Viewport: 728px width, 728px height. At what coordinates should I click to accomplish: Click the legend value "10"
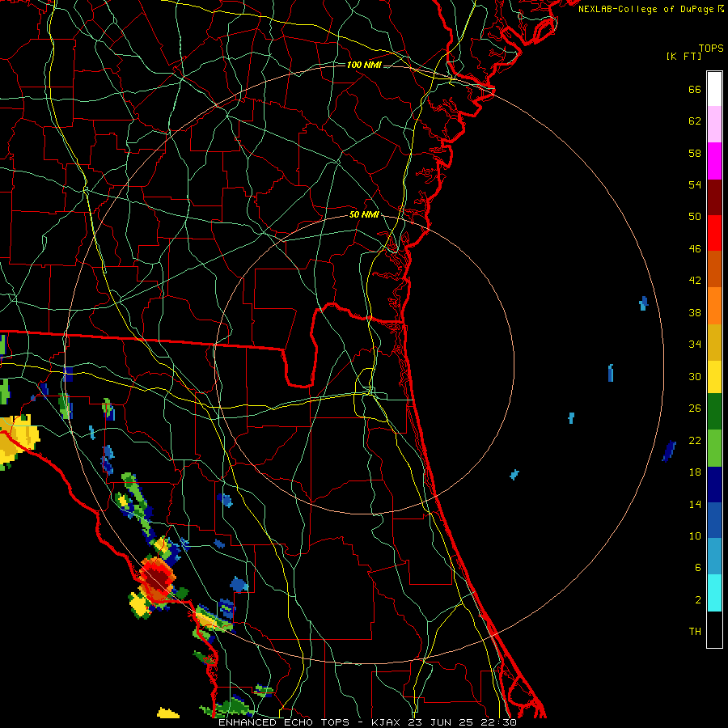[x=695, y=536]
